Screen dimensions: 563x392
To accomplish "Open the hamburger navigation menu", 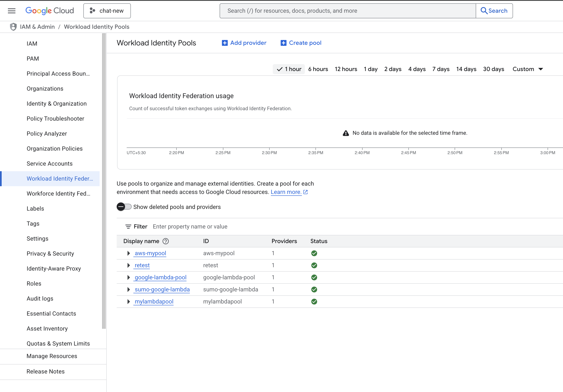I will click(11, 11).
